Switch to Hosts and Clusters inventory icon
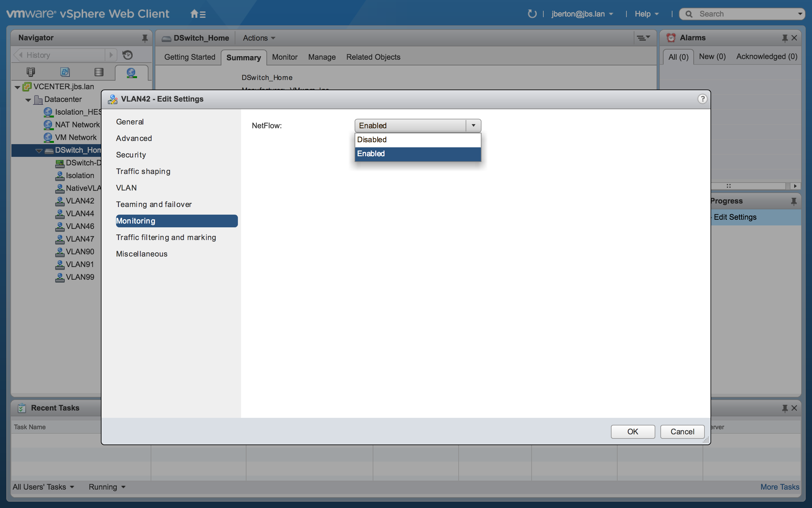The image size is (812, 508). (30, 72)
